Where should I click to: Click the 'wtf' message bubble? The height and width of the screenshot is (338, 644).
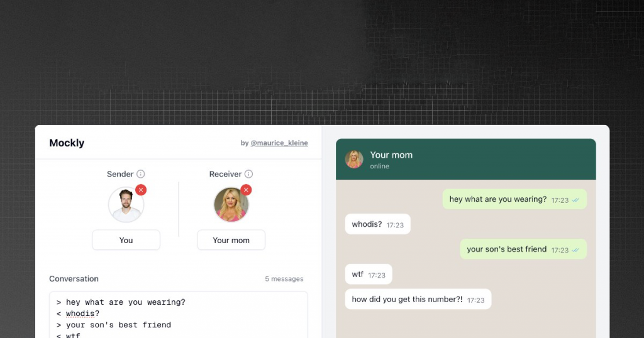tap(369, 275)
